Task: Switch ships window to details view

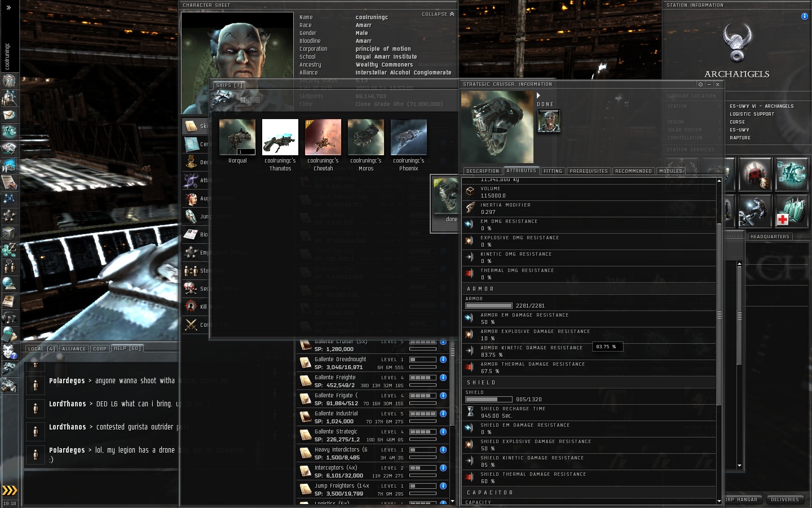Action: (x=250, y=100)
